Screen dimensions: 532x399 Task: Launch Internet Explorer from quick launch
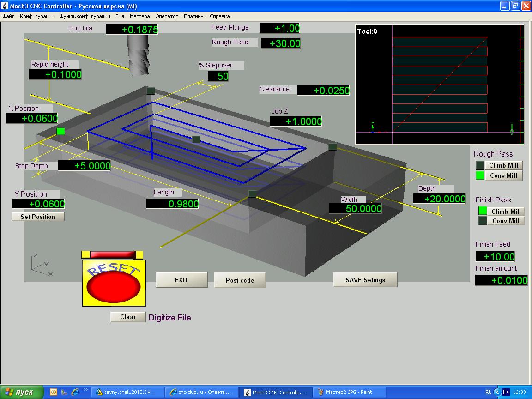point(75,392)
